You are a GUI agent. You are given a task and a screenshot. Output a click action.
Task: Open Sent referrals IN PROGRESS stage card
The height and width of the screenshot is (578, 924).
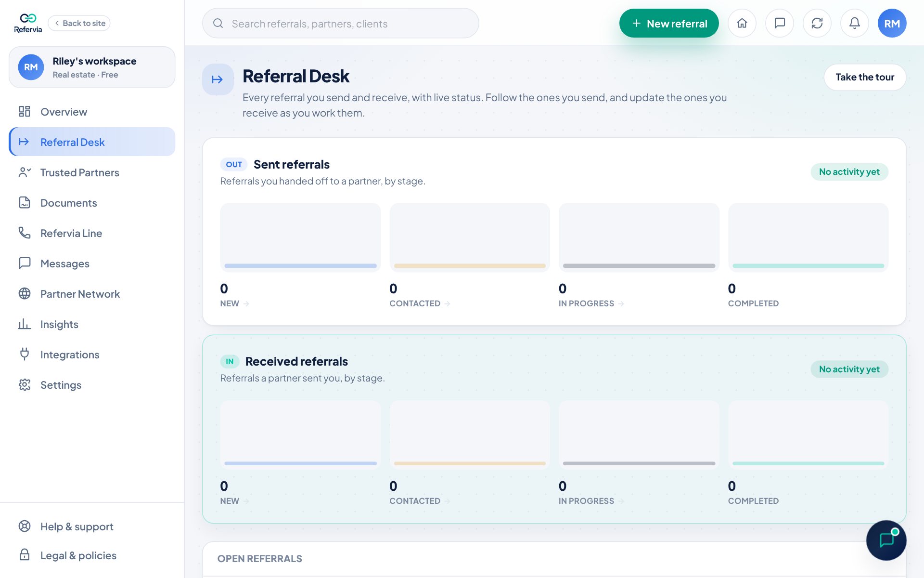tap(639, 237)
